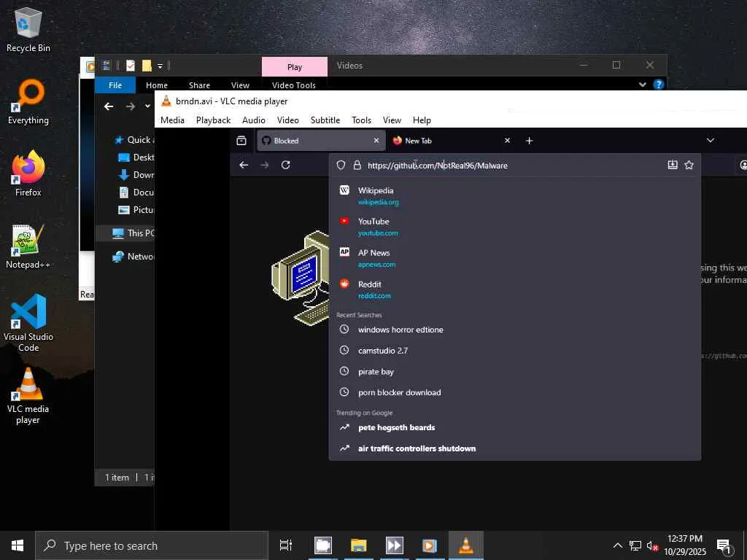Click the Firefox reload page icon
Image resolution: width=747 pixels, height=560 pixels.
tap(285, 165)
